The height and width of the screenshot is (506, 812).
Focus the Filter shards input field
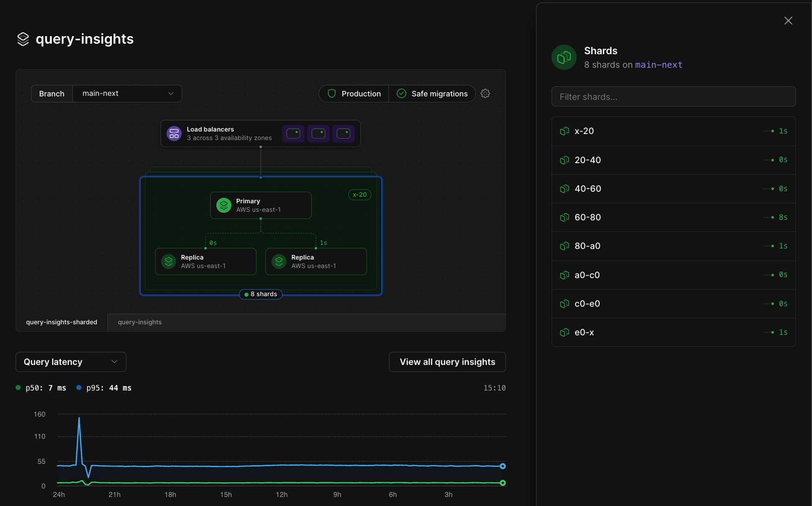tap(673, 96)
